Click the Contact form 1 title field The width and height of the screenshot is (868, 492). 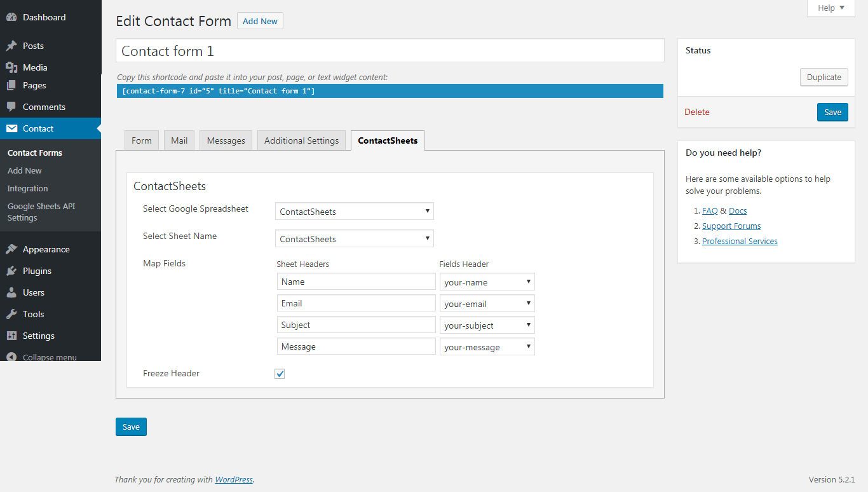[390, 51]
